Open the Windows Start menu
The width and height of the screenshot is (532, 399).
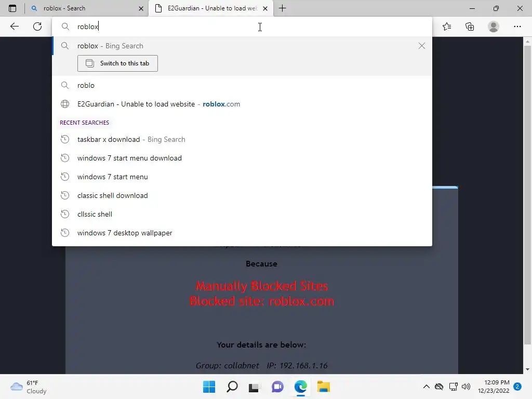[x=209, y=387]
